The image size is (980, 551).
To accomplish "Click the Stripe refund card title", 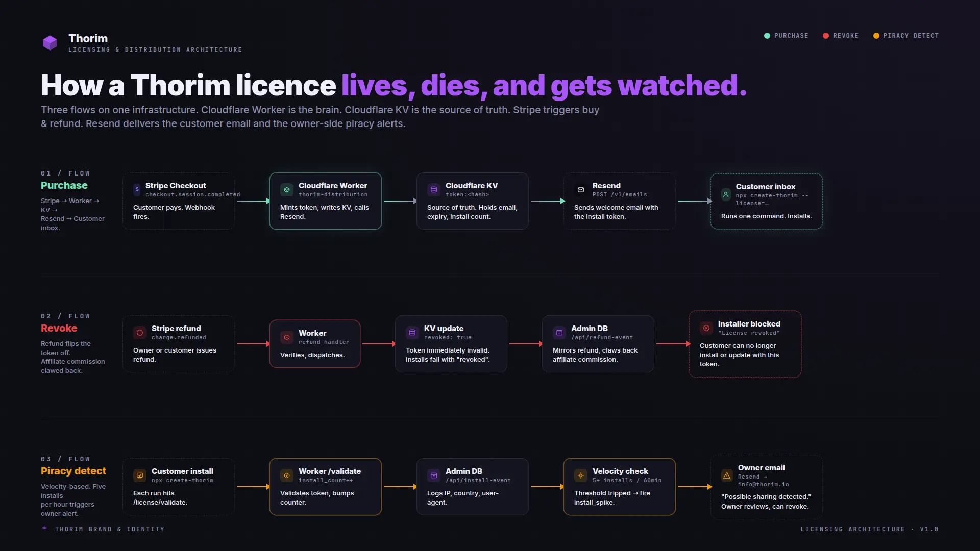I will 176,329.
